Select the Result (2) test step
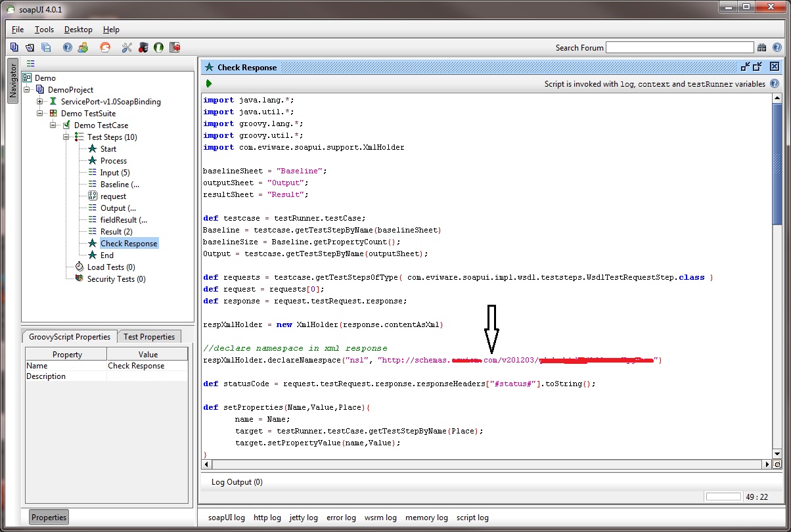The width and height of the screenshot is (791, 532). [116, 232]
